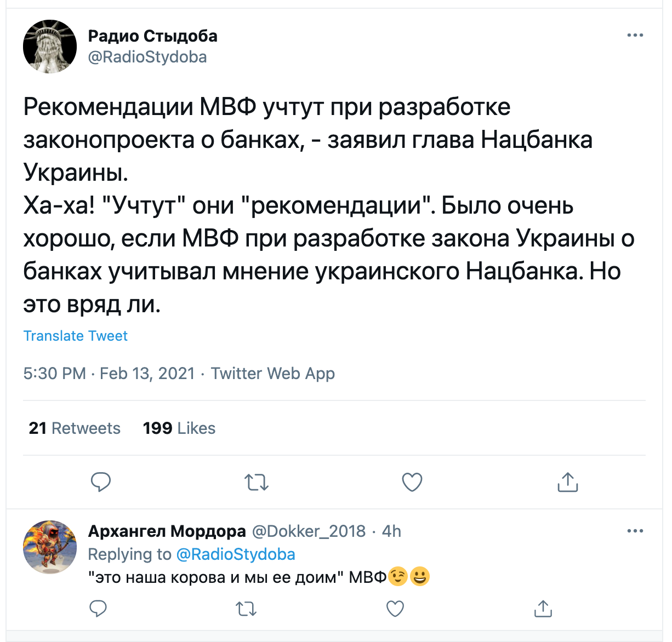Open more options for main tweet

pyautogui.click(x=635, y=35)
